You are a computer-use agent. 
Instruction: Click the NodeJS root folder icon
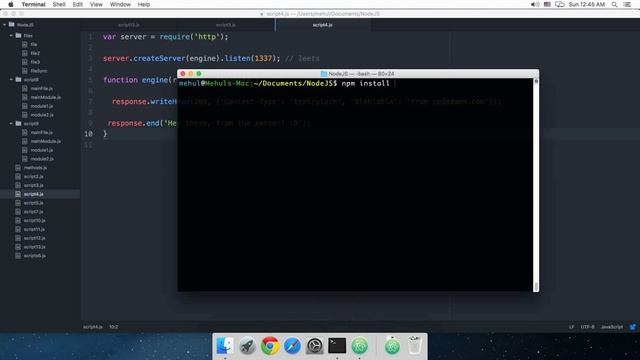pyautogui.click(x=11, y=24)
